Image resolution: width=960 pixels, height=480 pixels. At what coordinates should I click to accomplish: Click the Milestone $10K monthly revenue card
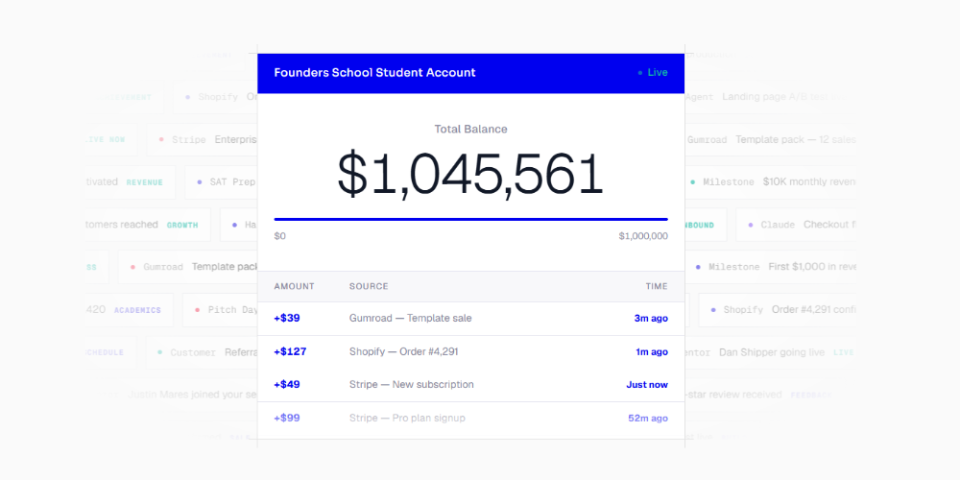tap(769, 182)
